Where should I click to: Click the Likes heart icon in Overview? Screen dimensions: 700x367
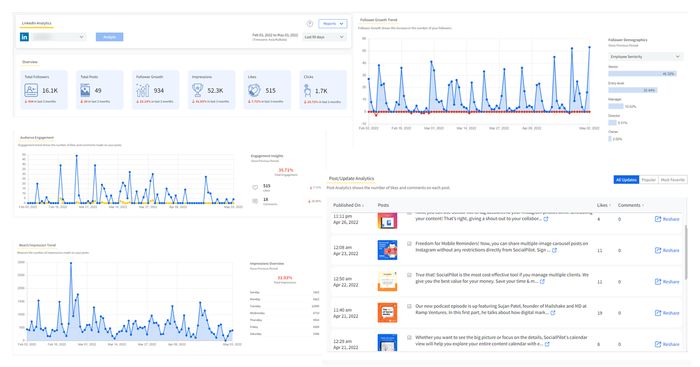click(254, 90)
